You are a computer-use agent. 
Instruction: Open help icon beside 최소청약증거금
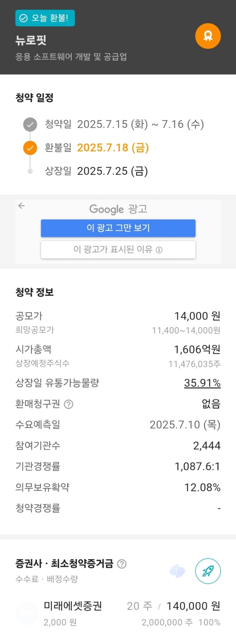[x=122, y=564]
